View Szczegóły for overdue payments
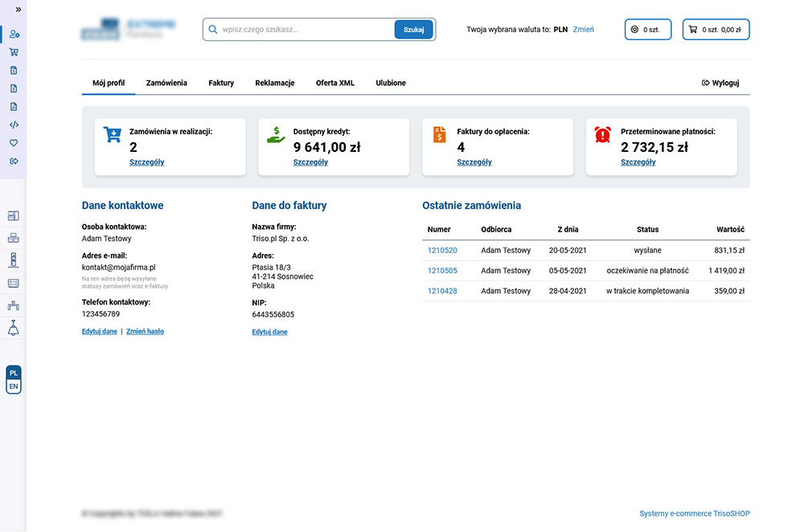The width and height of the screenshot is (804, 532). point(638,162)
